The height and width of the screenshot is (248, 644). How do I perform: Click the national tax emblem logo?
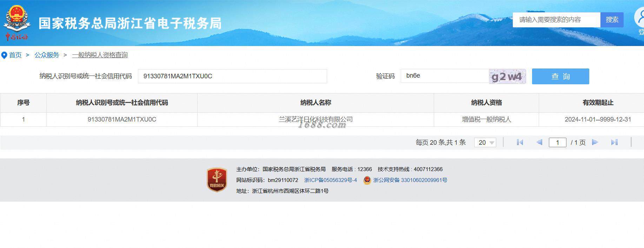pos(16,22)
